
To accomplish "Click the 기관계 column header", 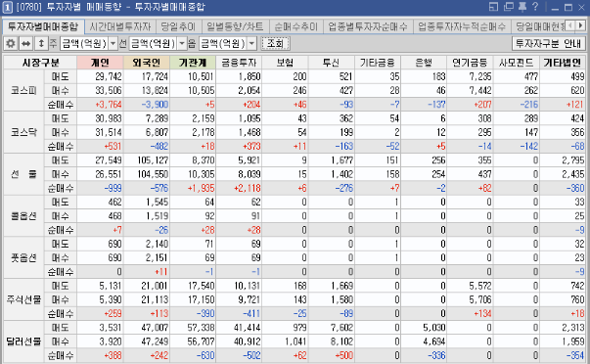I will (x=193, y=63).
